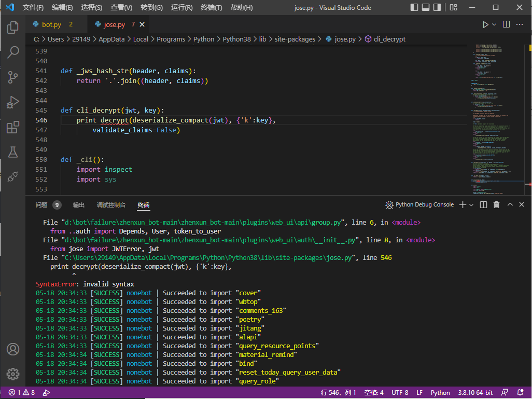
Task: Click the notifications bell in the status bar
Action: click(x=520, y=392)
